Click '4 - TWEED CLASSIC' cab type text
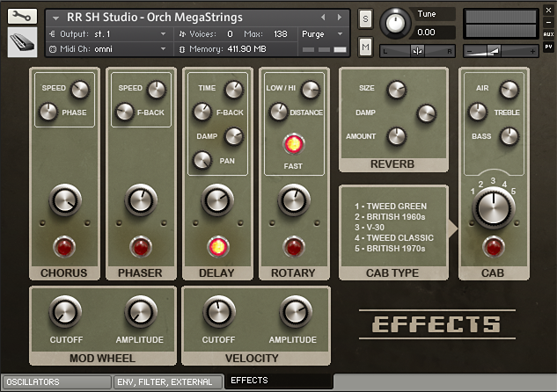The height and width of the screenshot is (392, 557). [x=394, y=238]
